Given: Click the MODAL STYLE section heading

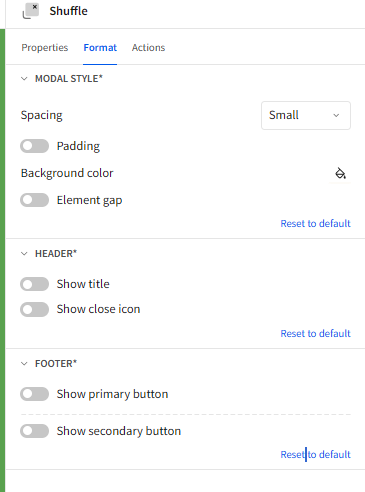Looking at the screenshot, I should coord(69,79).
